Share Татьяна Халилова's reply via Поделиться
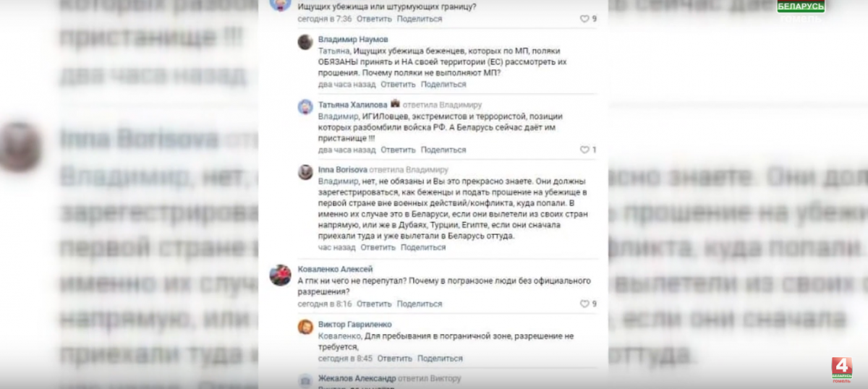Image resolution: width=868 pixels, height=389 pixels. coord(443,150)
